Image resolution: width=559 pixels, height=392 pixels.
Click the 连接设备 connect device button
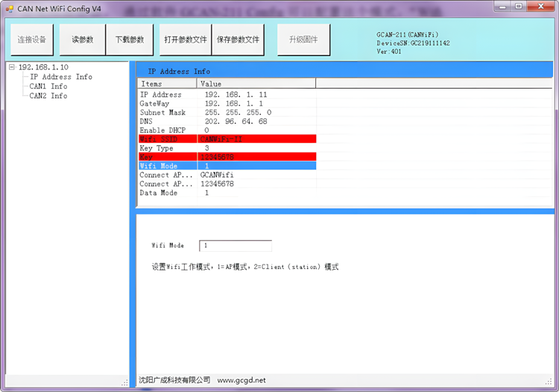31,39
